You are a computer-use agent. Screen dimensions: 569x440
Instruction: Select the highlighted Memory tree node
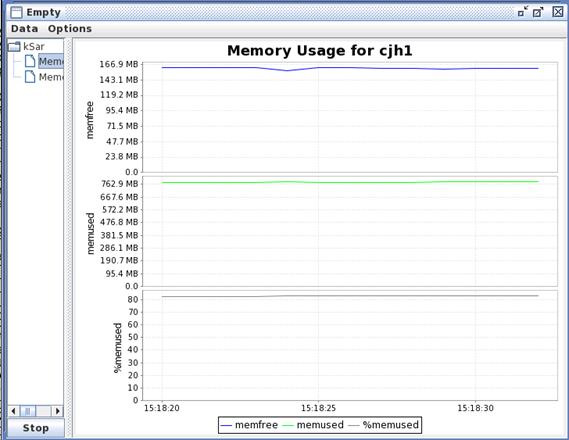click(x=51, y=61)
